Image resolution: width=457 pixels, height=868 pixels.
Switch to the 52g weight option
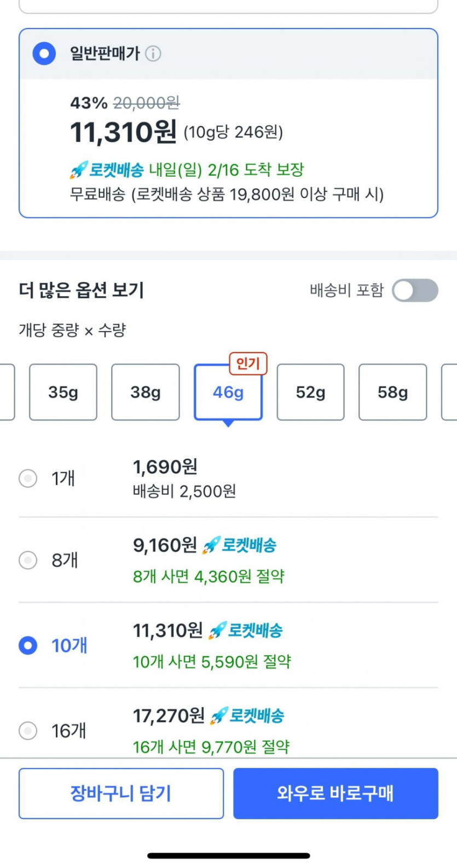pos(310,392)
